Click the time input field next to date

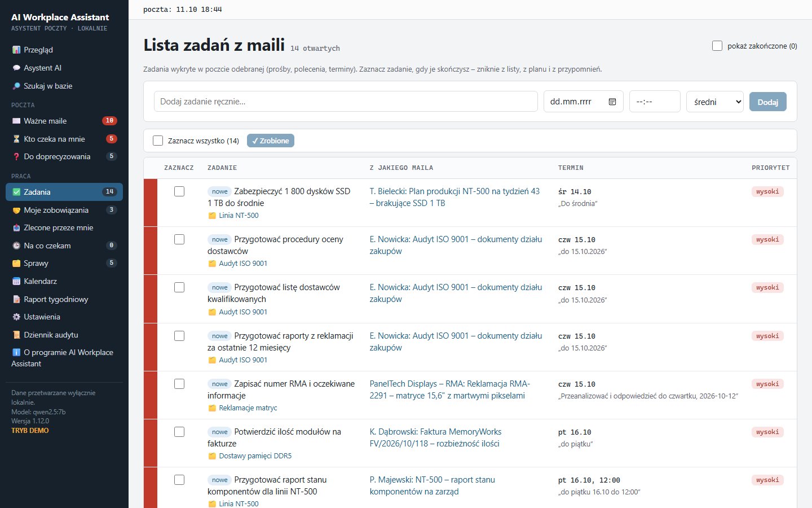click(655, 102)
